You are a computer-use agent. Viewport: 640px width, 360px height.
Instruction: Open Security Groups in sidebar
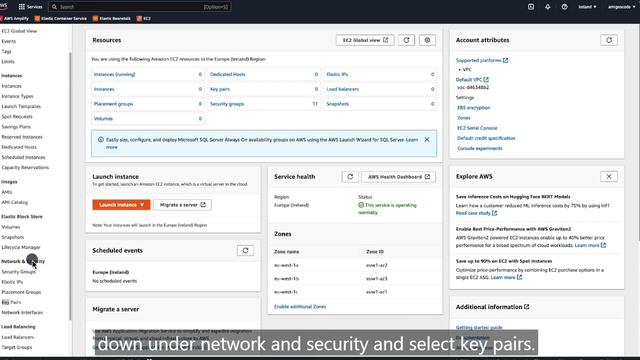click(x=19, y=272)
